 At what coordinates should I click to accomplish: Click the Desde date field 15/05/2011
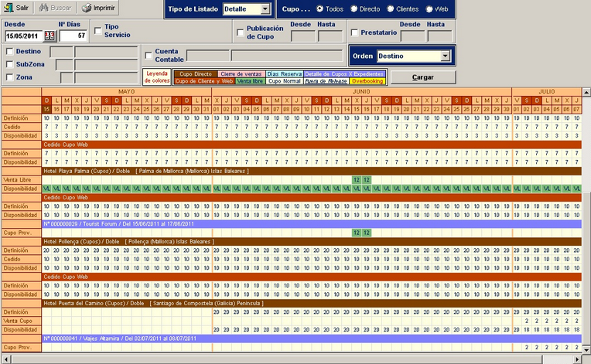(x=24, y=36)
